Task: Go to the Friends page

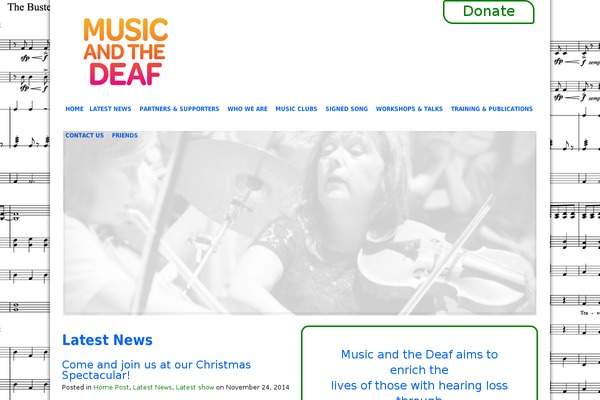Action: (x=125, y=136)
